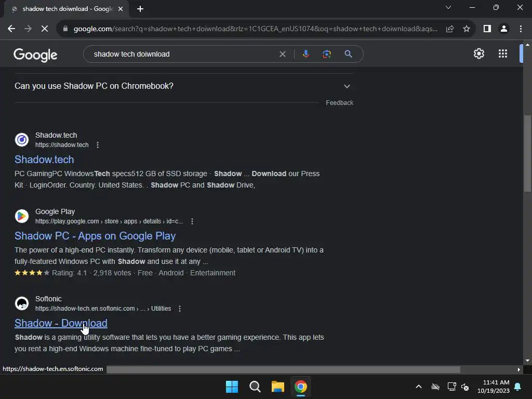This screenshot has width=532, height=399.
Task: Click the padlock site info icon
Action: coord(65,29)
